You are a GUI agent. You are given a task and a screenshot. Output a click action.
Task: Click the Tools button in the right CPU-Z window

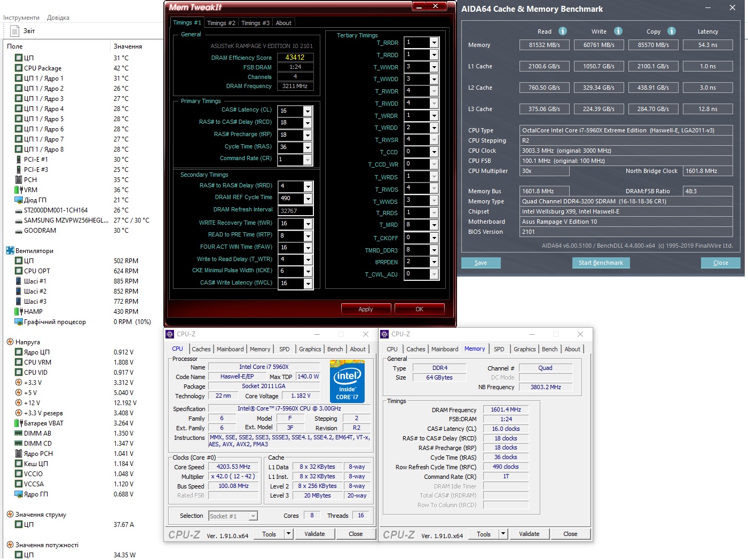pos(484,534)
